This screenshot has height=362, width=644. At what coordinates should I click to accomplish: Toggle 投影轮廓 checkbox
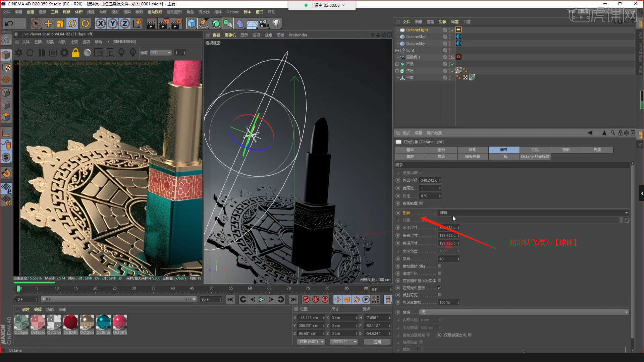click(421, 203)
